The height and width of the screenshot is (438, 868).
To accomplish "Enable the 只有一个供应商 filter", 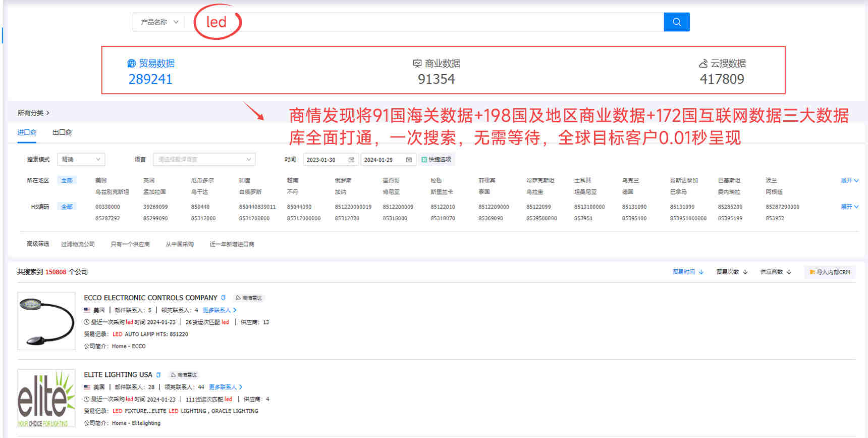I will (x=130, y=244).
